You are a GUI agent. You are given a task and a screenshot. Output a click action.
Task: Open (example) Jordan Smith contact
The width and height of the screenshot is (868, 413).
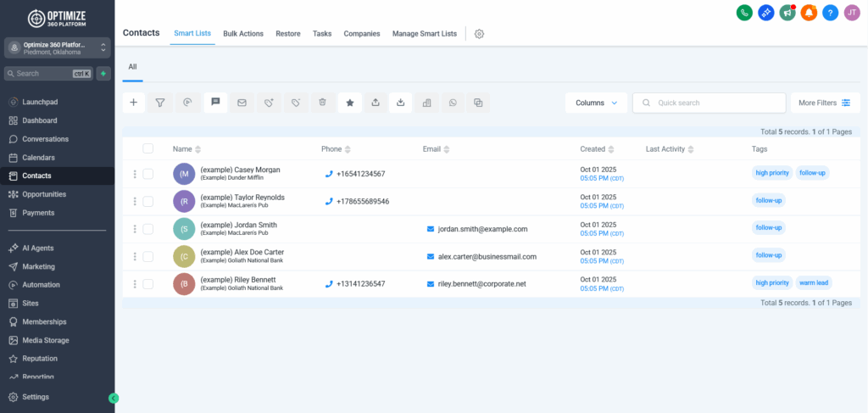pos(238,226)
